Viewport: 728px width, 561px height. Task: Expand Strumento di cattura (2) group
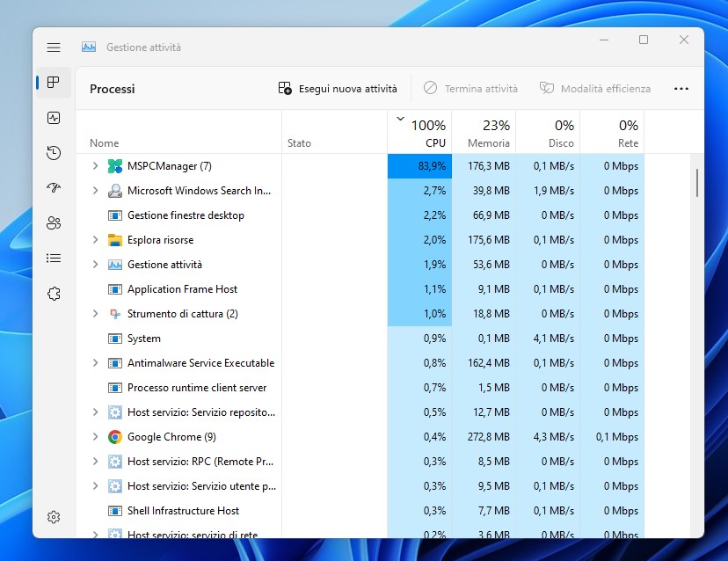[x=95, y=313]
